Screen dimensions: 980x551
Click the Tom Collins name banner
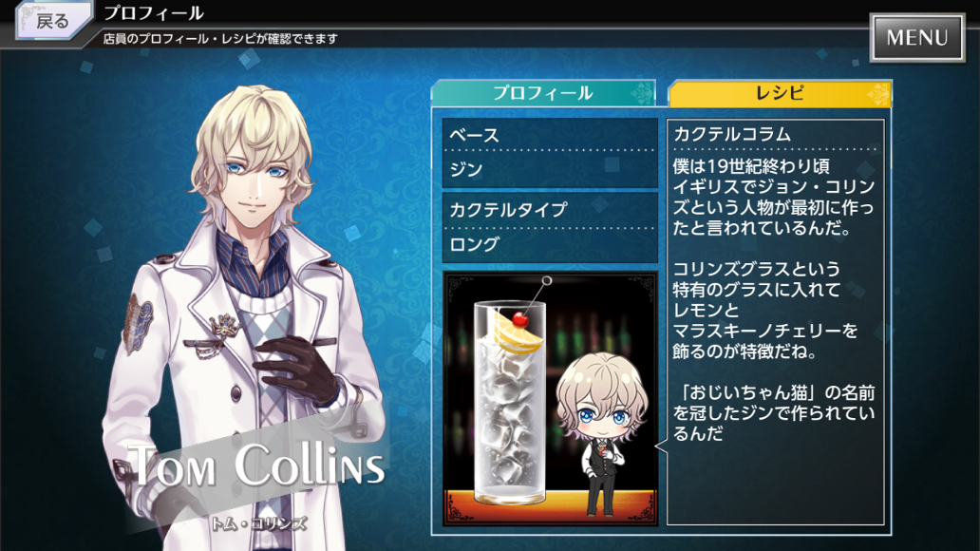click(x=256, y=465)
